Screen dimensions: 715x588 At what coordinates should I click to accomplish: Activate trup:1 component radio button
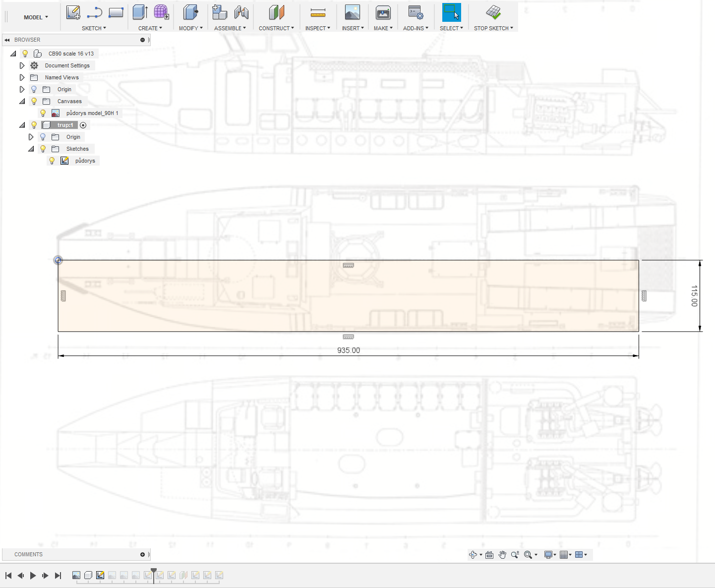[x=83, y=125]
